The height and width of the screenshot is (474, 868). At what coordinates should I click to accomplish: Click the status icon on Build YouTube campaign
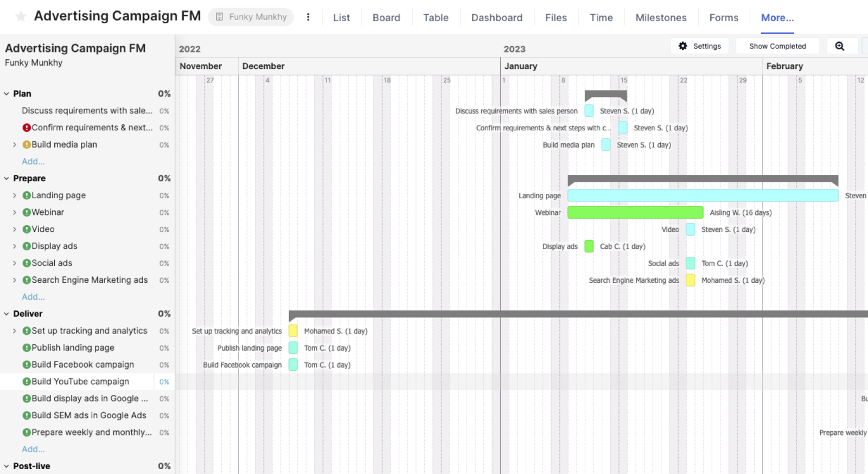[27, 382]
